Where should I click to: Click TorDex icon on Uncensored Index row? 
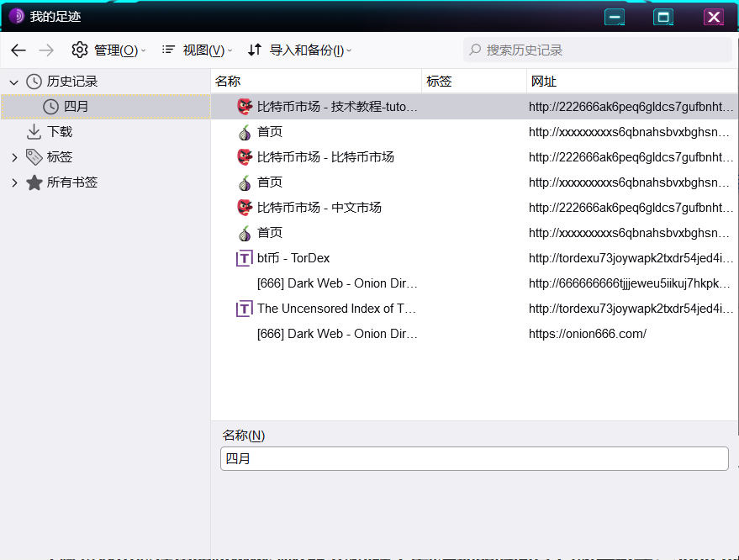[244, 309]
